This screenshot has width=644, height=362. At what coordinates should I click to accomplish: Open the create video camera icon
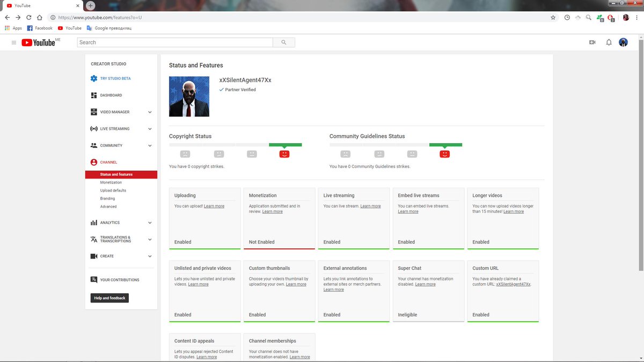[x=592, y=42]
